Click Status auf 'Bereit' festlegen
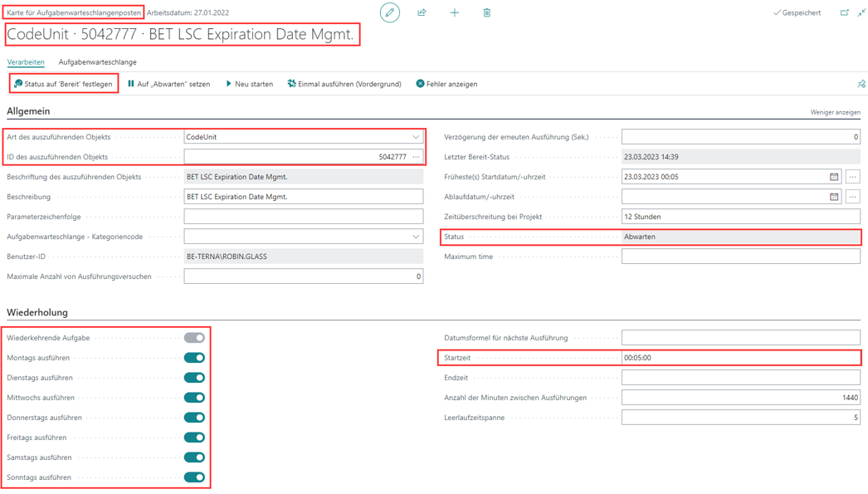The width and height of the screenshot is (868, 494). coord(63,84)
